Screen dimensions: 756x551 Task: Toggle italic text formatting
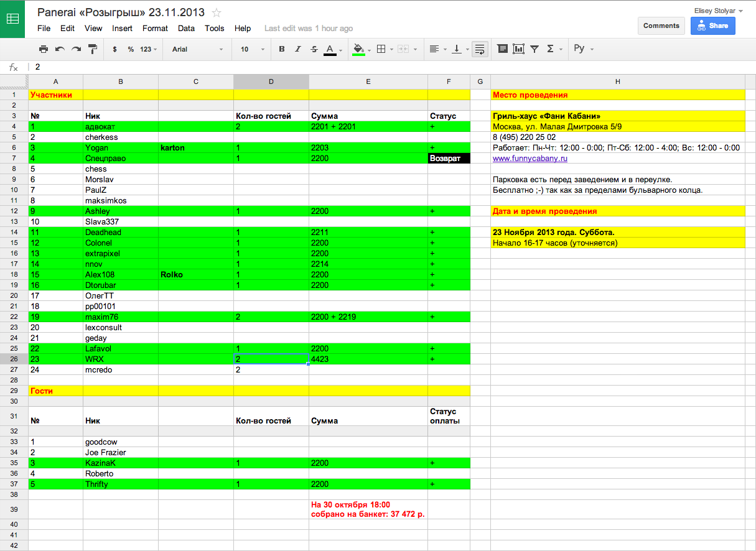point(298,49)
